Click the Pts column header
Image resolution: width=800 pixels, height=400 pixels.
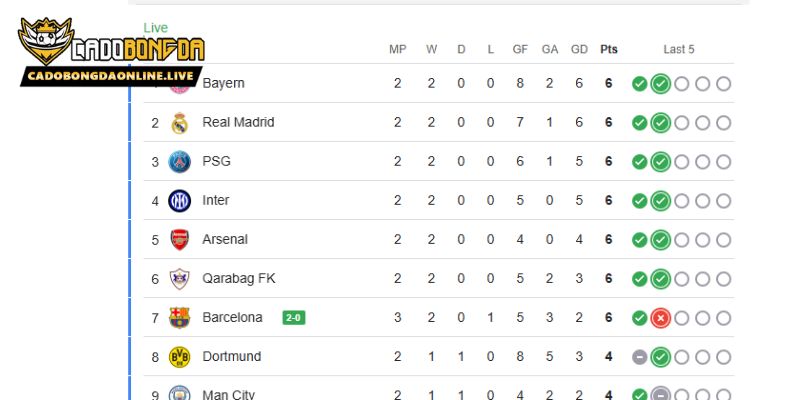[x=608, y=49]
